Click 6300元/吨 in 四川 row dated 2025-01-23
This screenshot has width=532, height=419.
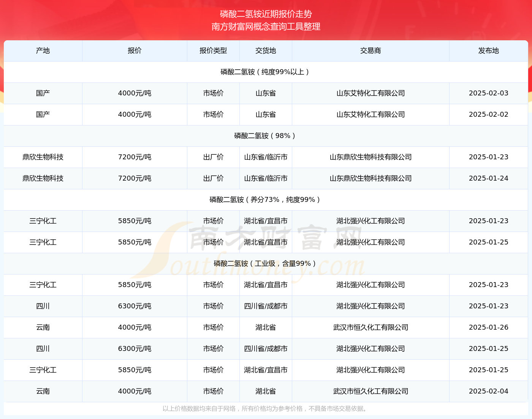click(135, 306)
